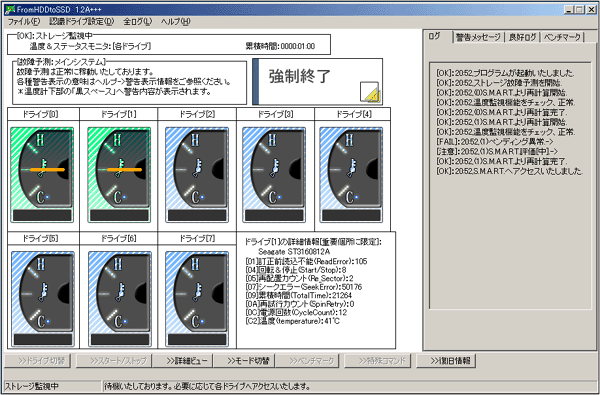Open the 全ログ(L) menu
The height and width of the screenshot is (395, 600).
click(x=137, y=21)
